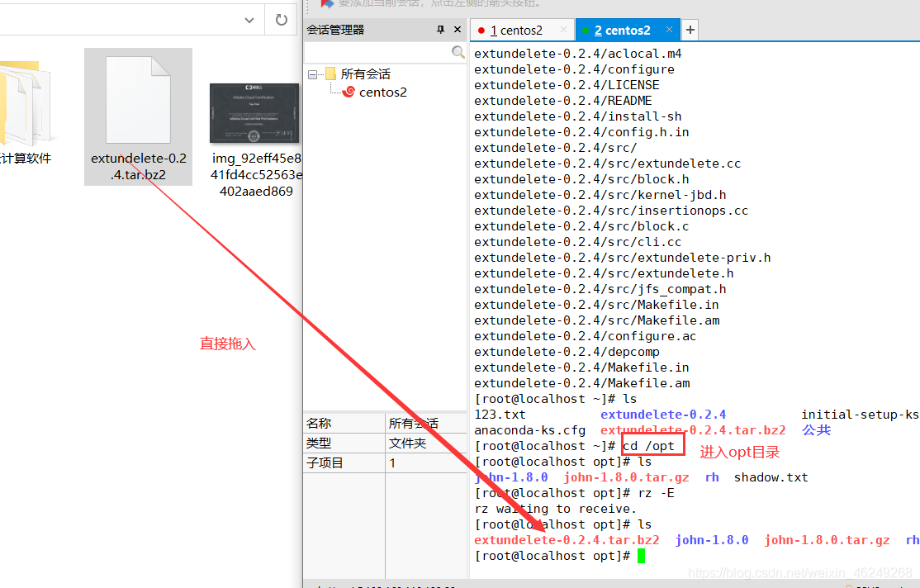Open the address bar history dropdown arrow
Image resolution: width=920 pixels, height=588 pixels.
[x=249, y=21]
